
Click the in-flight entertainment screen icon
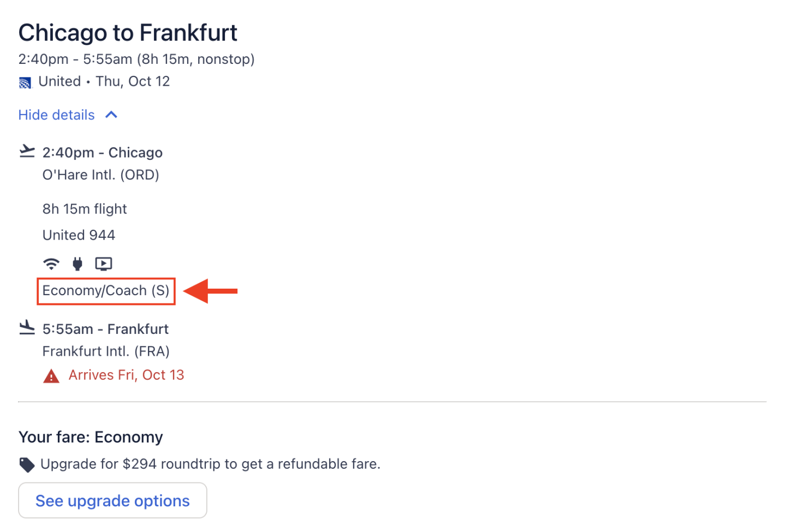click(104, 264)
